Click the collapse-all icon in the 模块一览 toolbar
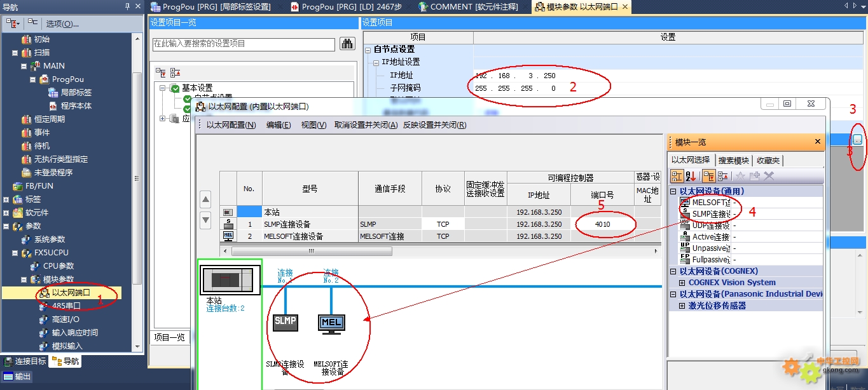Screen dimensions: 868x390 [723, 176]
